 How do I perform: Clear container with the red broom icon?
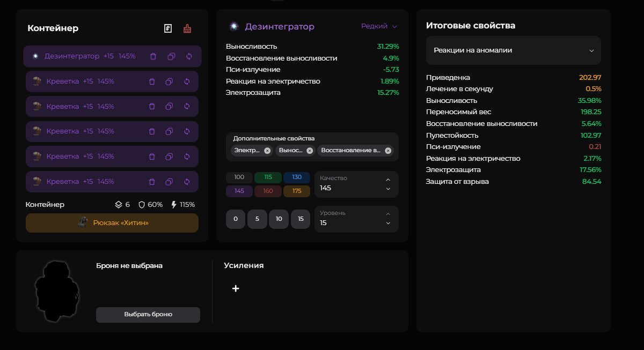(187, 29)
